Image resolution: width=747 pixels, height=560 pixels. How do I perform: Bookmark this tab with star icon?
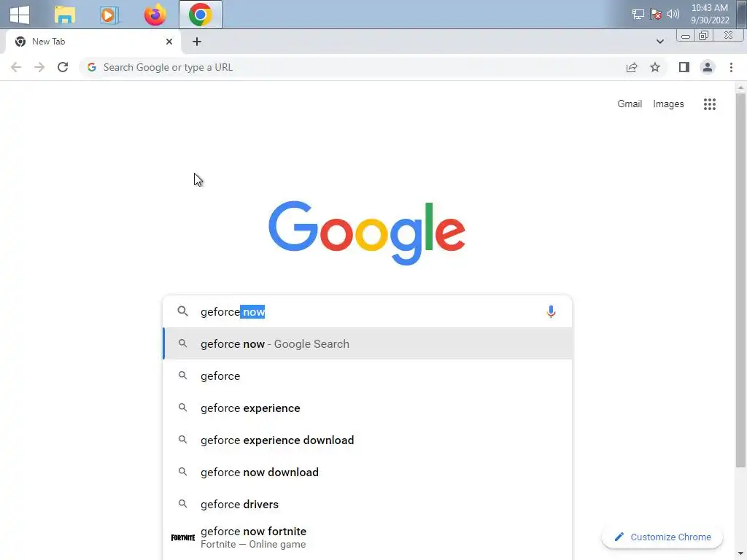tap(655, 67)
